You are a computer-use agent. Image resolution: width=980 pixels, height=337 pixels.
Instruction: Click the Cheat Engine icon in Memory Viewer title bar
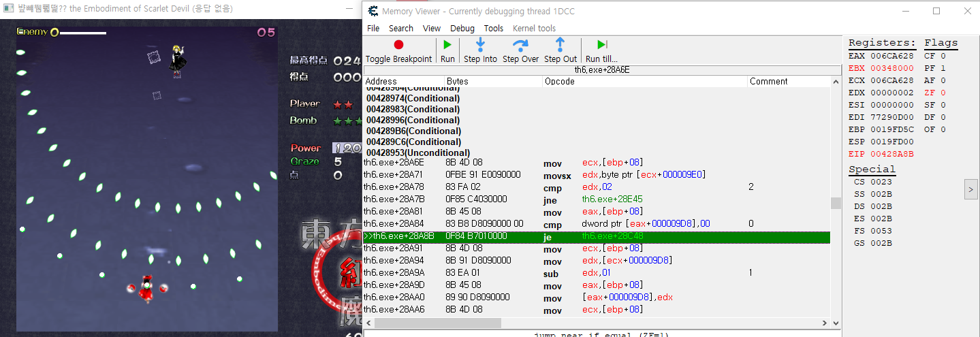tap(373, 11)
